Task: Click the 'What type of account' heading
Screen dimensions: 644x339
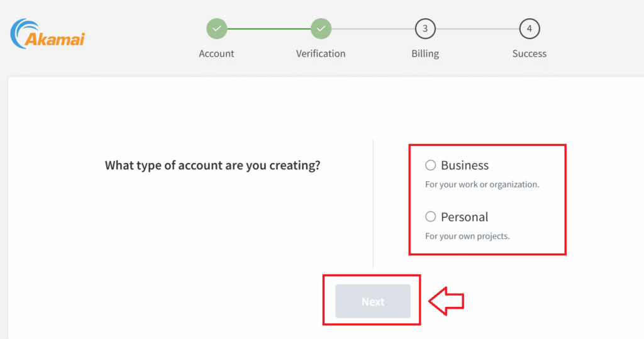Action: tap(213, 165)
